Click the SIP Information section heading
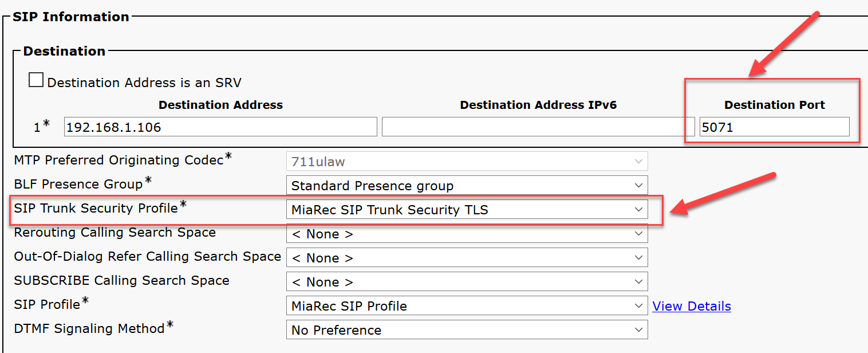The width and height of the screenshot is (868, 353). click(x=70, y=17)
